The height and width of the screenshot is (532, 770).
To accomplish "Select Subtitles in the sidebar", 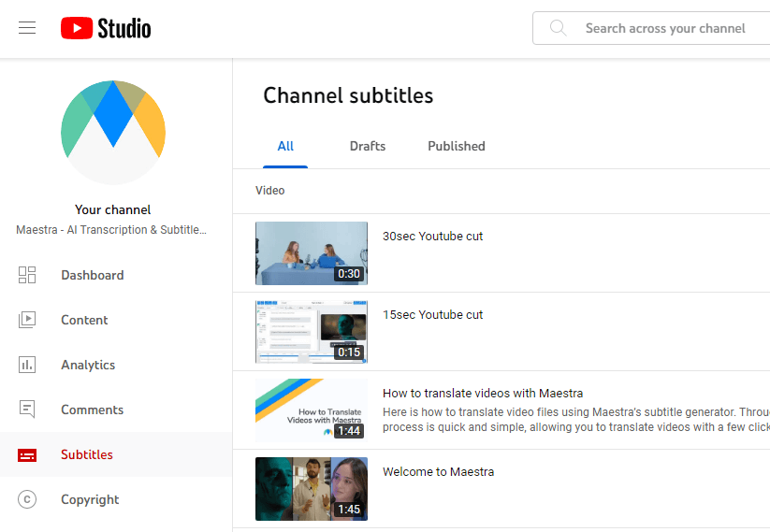I will click(x=116, y=454).
